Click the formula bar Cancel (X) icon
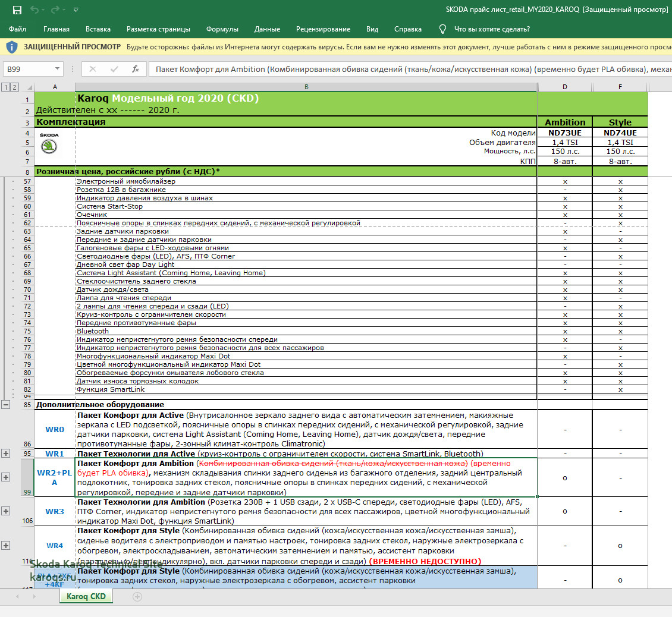 [x=93, y=69]
